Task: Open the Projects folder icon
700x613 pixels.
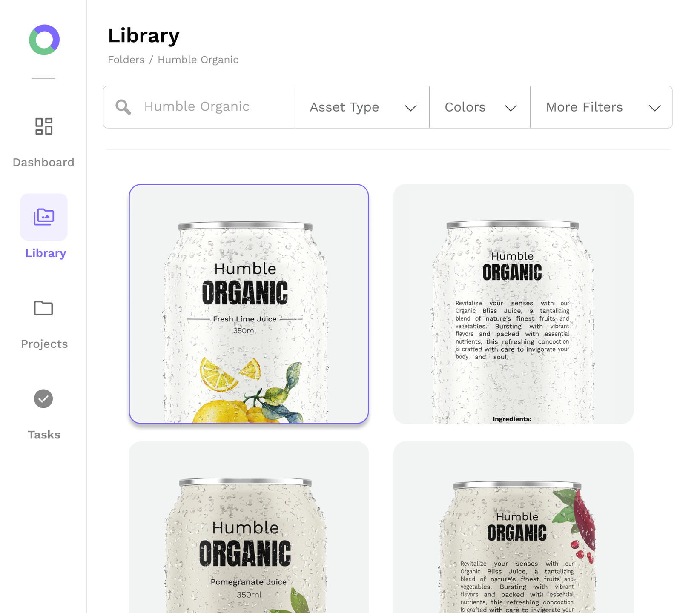Action: pos(43,308)
